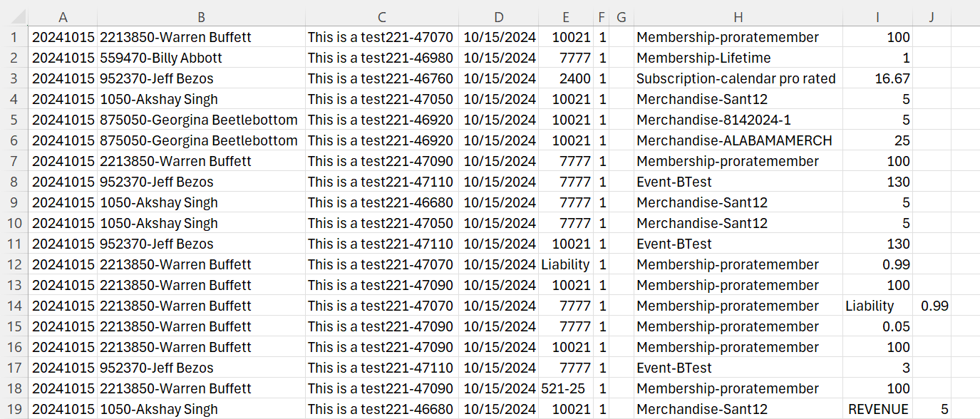The height and width of the screenshot is (419, 980).
Task: Click cell A1 with 20241015
Action: (63, 37)
